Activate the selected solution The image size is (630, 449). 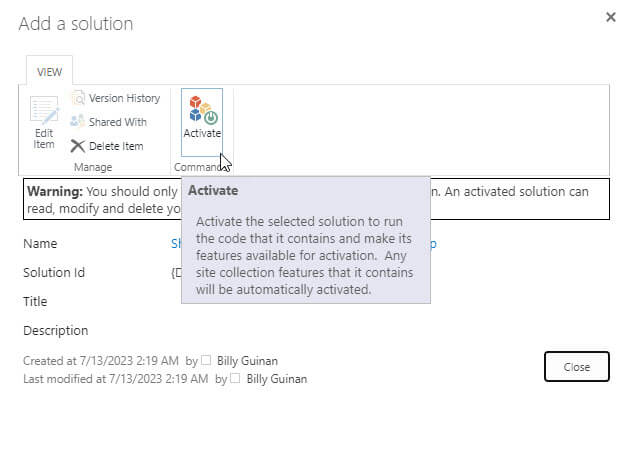point(202,118)
